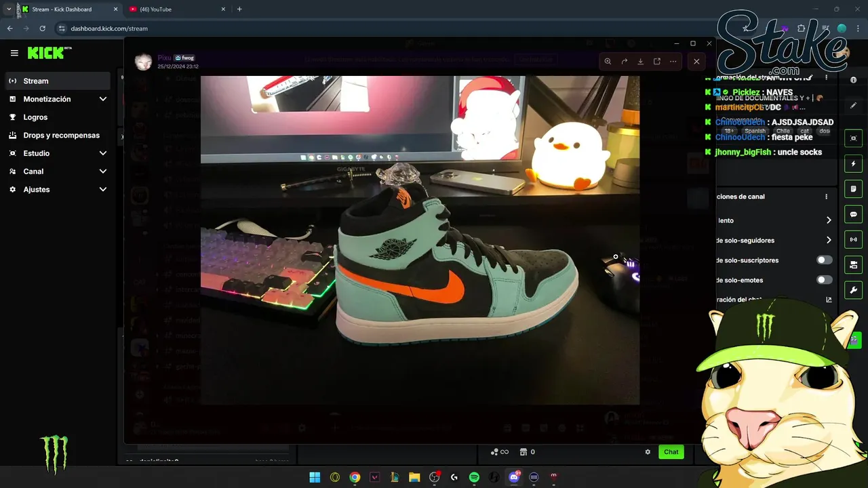Toggle solo-suscriptores chat mode
868x488 pixels.
825,260
